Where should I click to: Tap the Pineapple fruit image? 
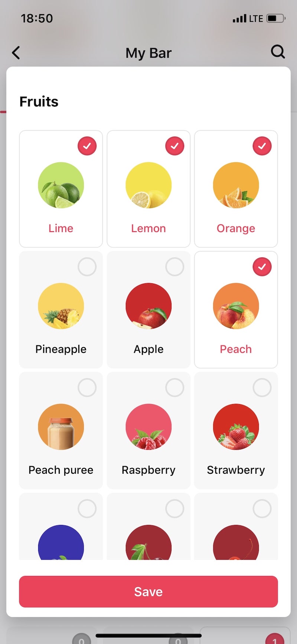click(61, 306)
